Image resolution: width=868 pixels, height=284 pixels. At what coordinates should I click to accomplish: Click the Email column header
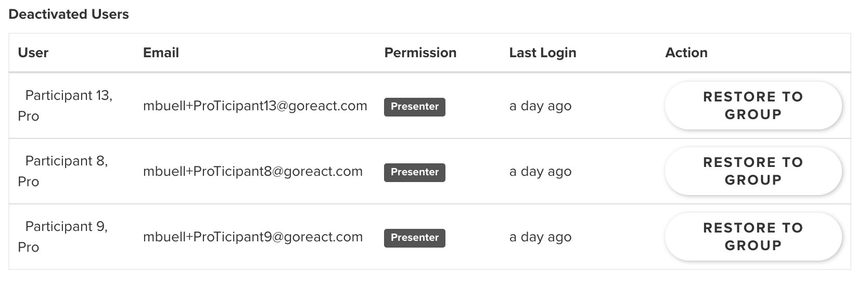[x=161, y=53]
